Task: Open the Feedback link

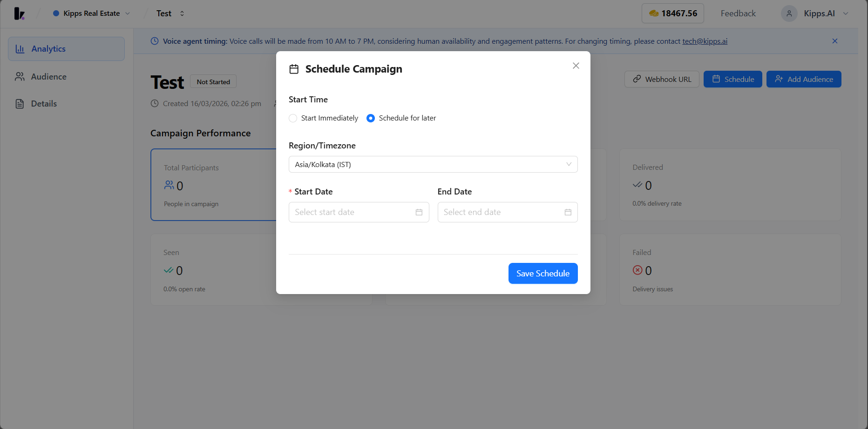Action: [738, 13]
